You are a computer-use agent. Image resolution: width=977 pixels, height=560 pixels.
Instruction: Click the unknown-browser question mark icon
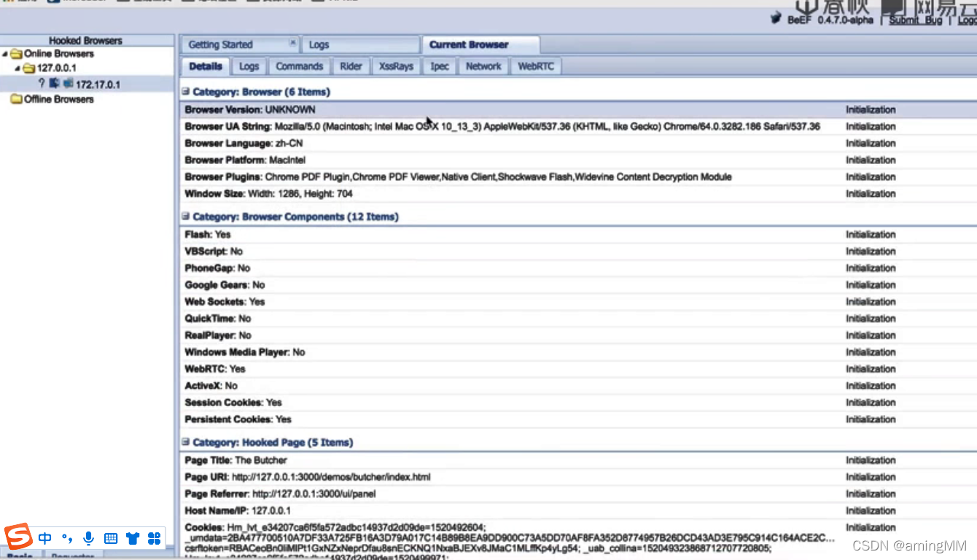click(42, 84)
